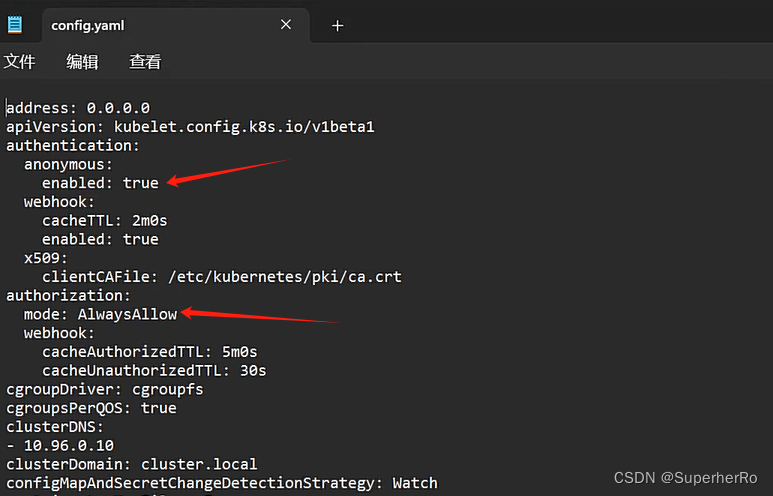This screenshot has height=496, width=773.
Task: Open the 文件 menu
Action: [x=19, y=62]
